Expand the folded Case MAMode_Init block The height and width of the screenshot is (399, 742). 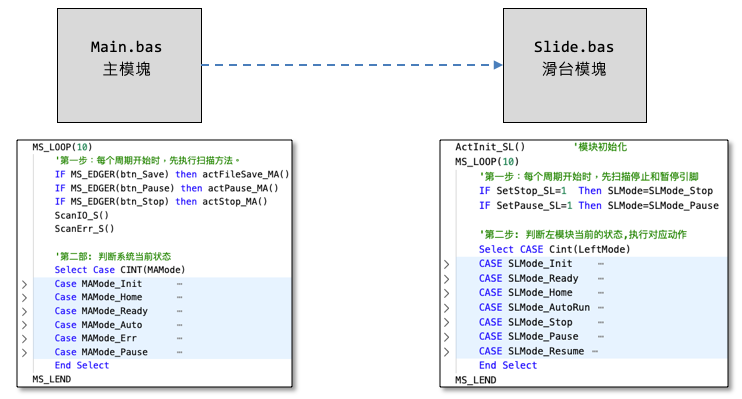[25, 284]
